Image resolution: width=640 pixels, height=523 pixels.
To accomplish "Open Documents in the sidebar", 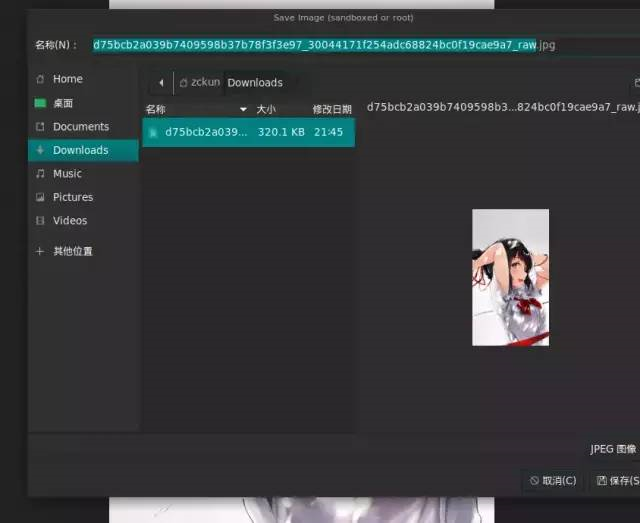I will (83, 127).
